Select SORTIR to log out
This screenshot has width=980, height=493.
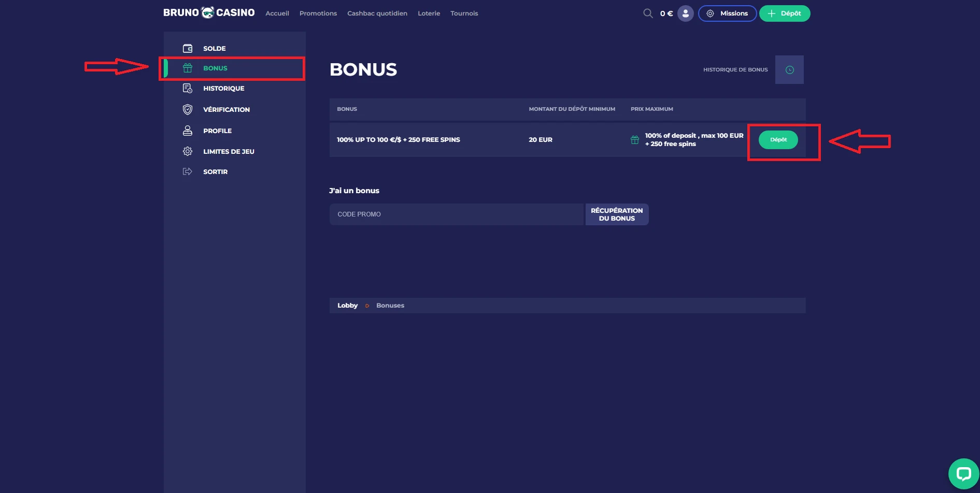click(x=216, y=172)
